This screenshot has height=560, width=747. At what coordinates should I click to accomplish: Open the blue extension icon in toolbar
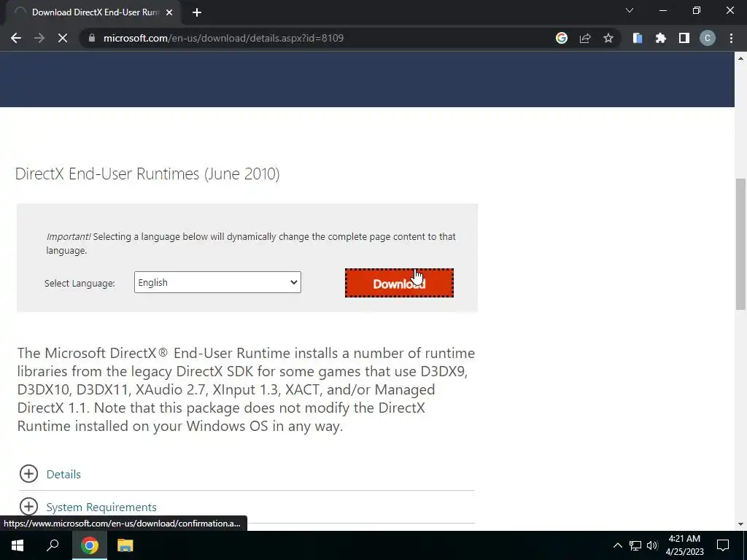638,38
